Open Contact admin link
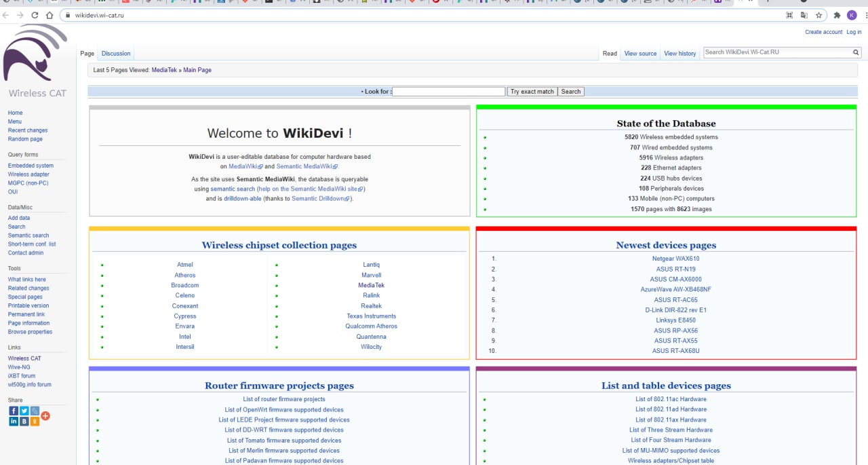 [26, 253]
